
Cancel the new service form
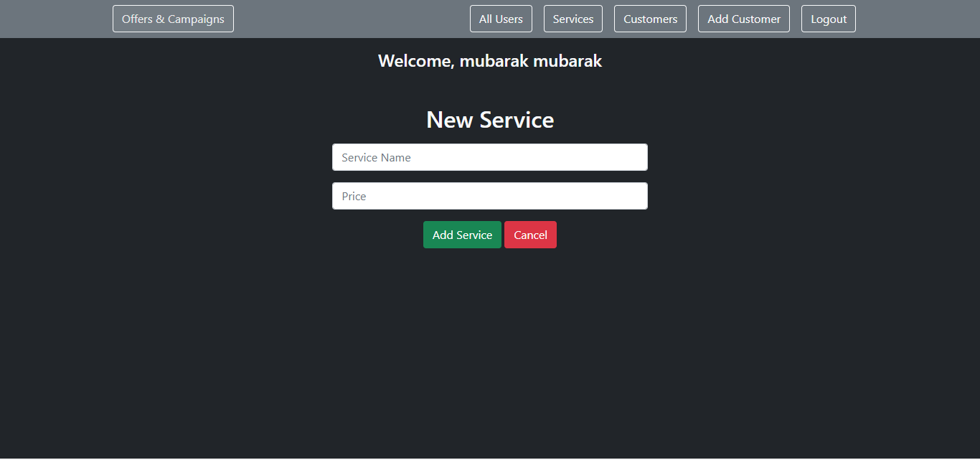pos(530,235)
